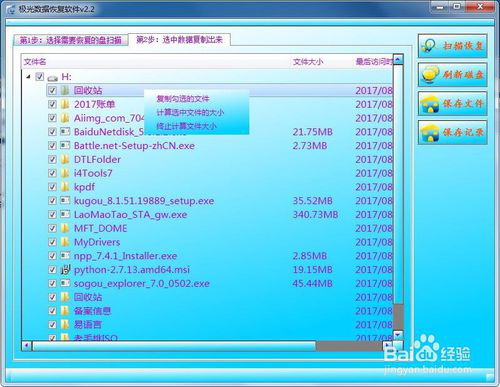Click the H: drive icon
Image resolution: width=500 pixels, height=387 pixels.
(x=53, y=78)
